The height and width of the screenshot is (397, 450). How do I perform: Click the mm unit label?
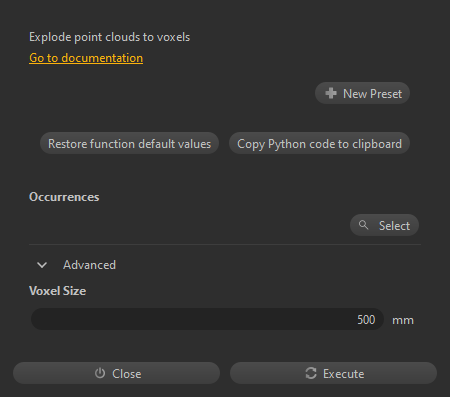click(403, 320)
